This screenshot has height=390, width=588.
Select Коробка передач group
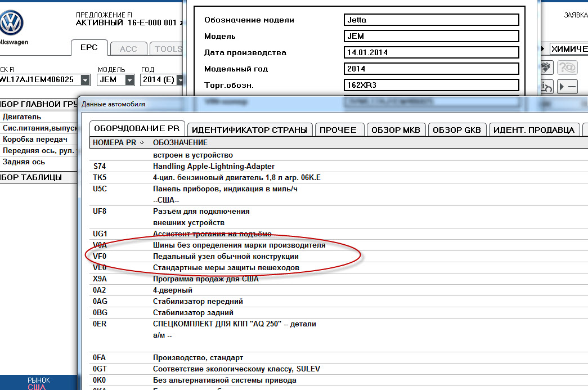click(x=39, y=139)
